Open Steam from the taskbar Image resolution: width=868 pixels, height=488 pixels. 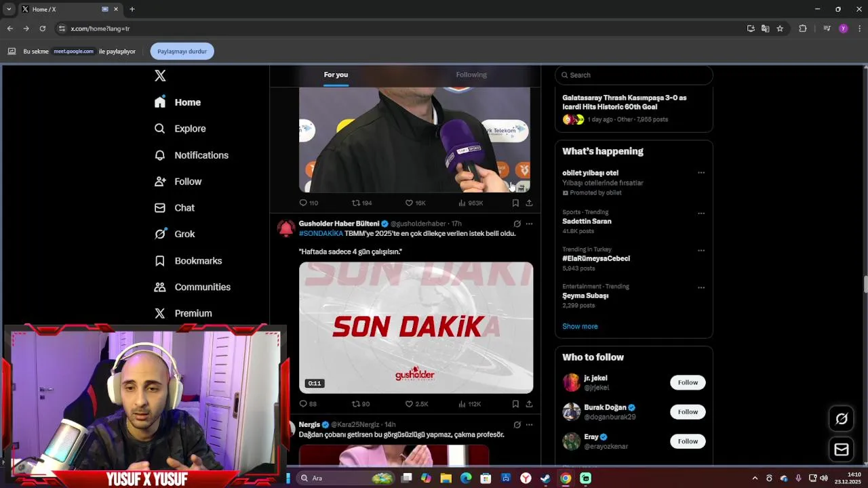point(545,479)
